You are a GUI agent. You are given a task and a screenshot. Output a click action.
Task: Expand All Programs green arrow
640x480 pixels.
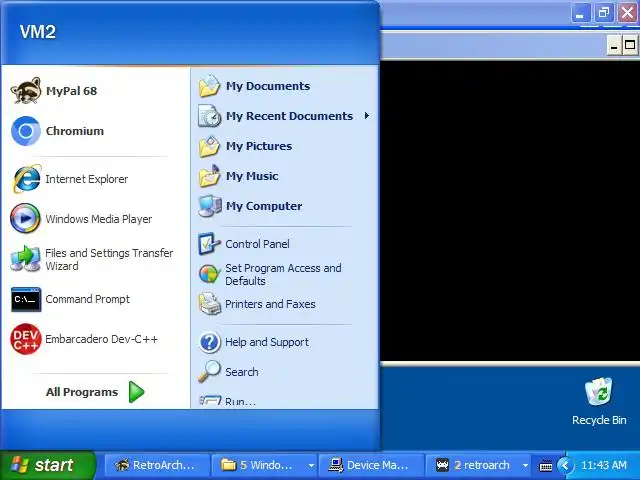coord(136,392)
